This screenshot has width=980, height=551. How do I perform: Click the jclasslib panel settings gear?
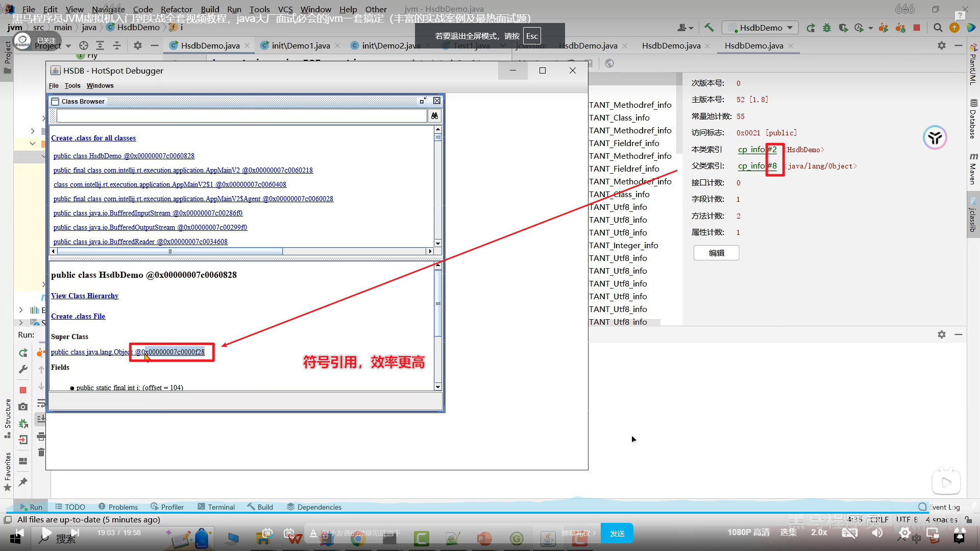click(x=942, y=45)
